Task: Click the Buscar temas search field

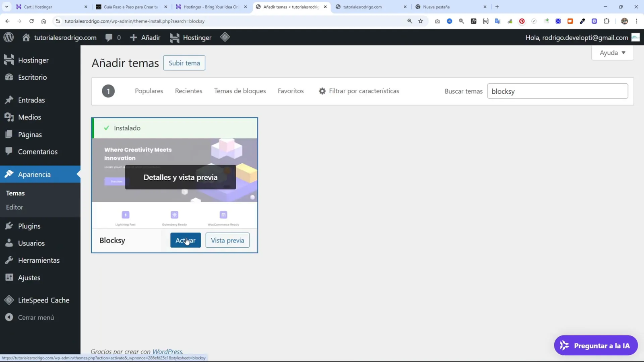Action: tap(557, 91)
